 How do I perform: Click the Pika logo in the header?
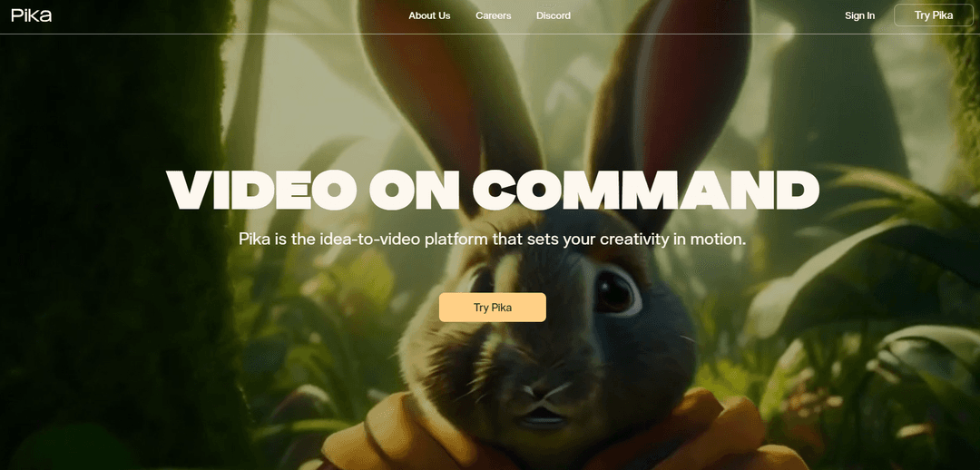point(31,15)
